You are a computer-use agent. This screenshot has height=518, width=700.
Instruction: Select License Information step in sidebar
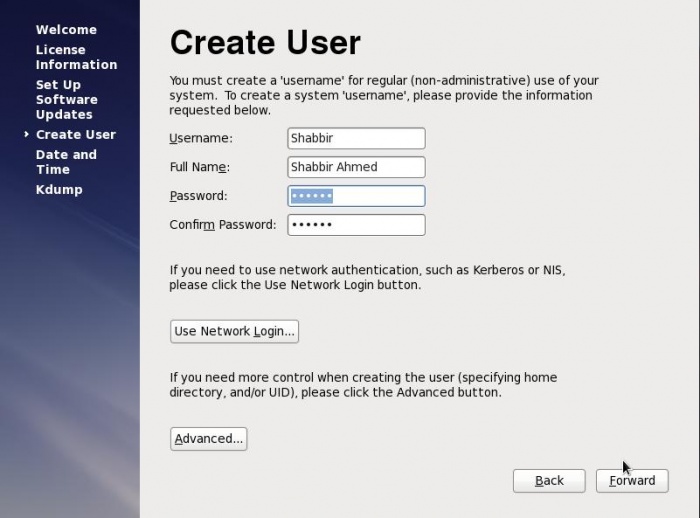pyautogui.click(x=76, y=57)
